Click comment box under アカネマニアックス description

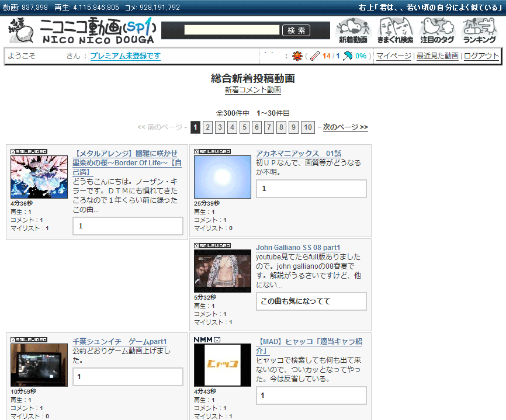pyautogui.click(x=311, y=189)
